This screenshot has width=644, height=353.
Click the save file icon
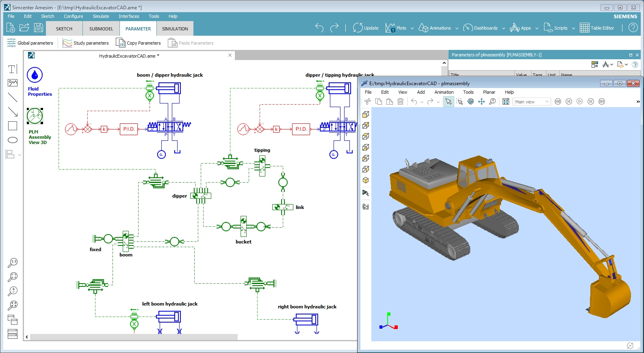click(x=39, y=28)
